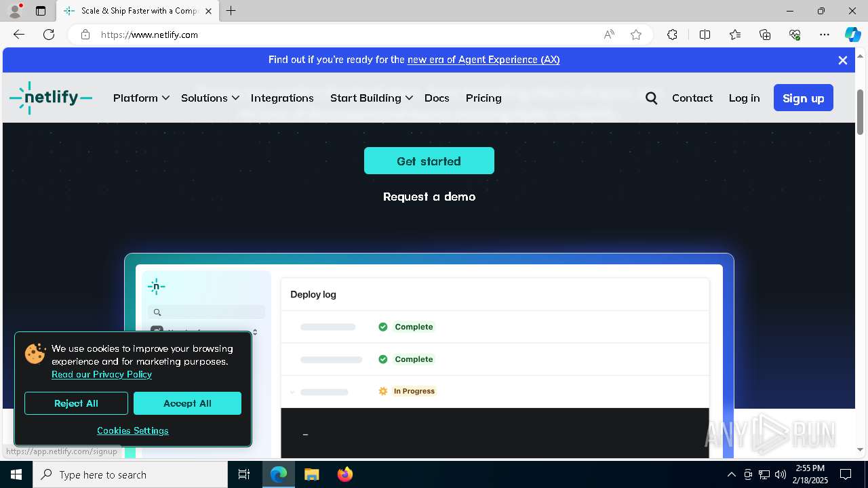Open the taskbar clock showing 2:55 PM
Screen dimensions: 868x488
[x=810, y=474]
